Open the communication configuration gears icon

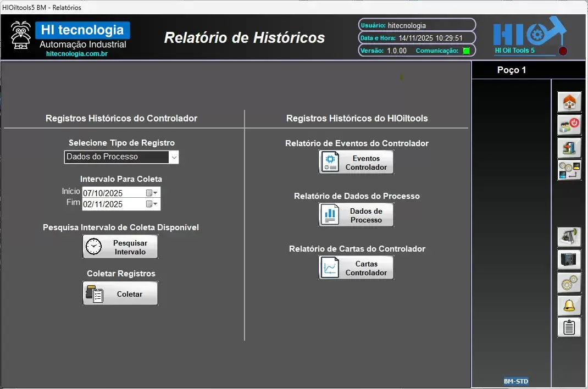569,170
